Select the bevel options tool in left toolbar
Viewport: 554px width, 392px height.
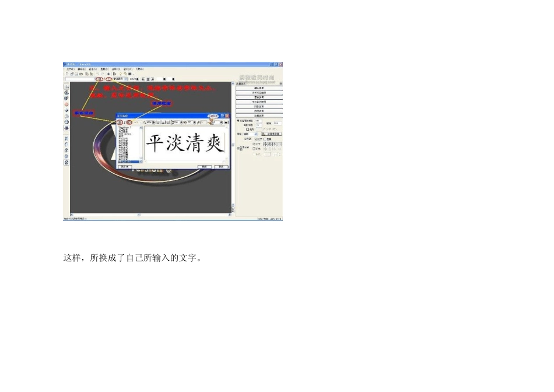pos(66,110)
